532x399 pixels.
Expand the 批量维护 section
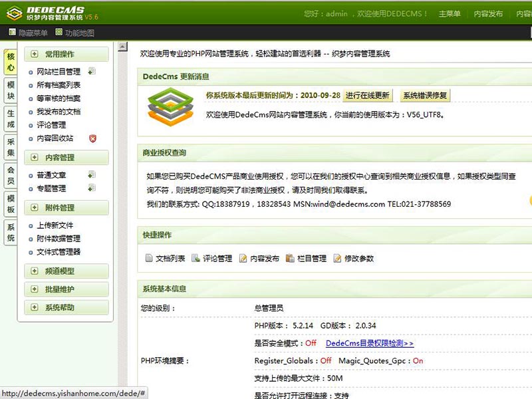[x=66, y=289]
